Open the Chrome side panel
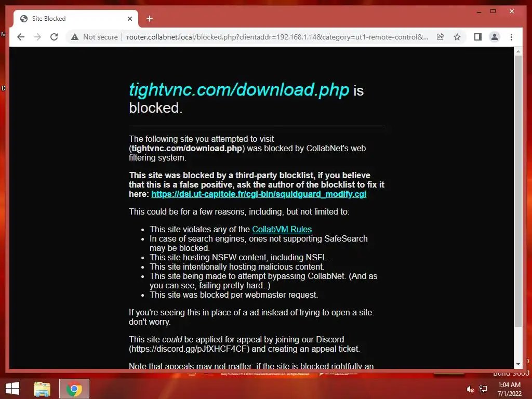 coord(478,37)
